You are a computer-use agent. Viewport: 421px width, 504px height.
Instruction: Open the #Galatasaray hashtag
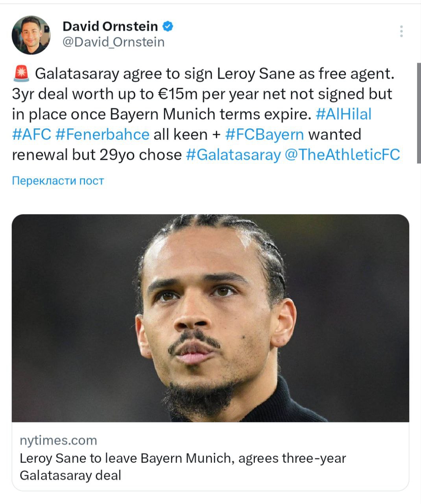click(x=233, y=154)
